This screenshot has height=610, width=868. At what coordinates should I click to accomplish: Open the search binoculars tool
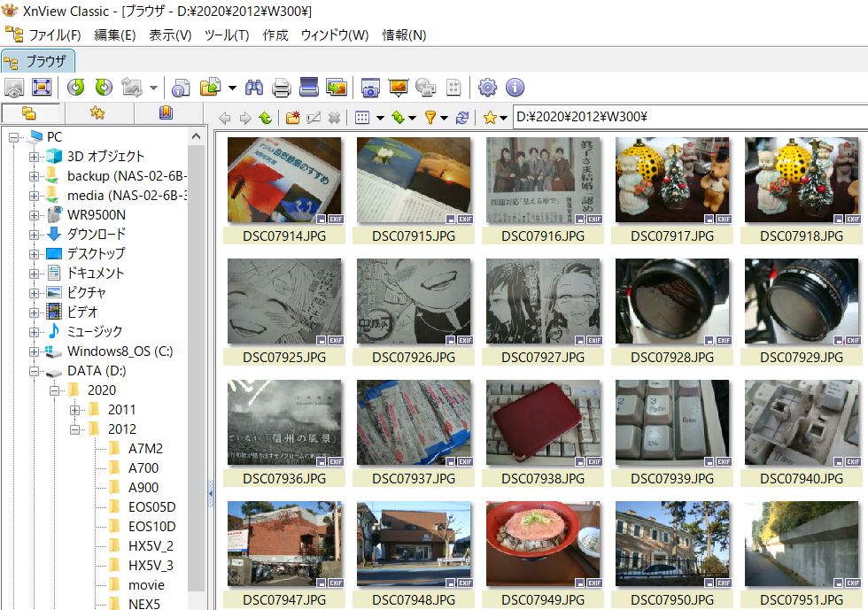[255, 88]
